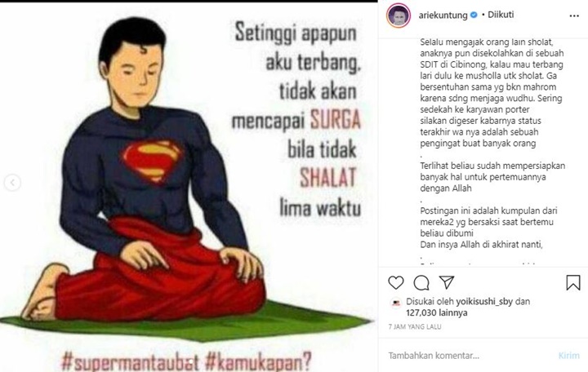The image size is (588, 372).
Task: Open the three-dots more options menu
Action: pyautogui.click(x=574, y=15)
